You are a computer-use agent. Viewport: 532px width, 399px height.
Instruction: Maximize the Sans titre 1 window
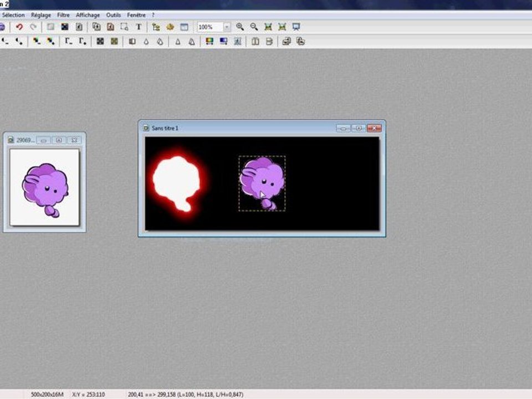pyautogui.click(x=359, y=128)
